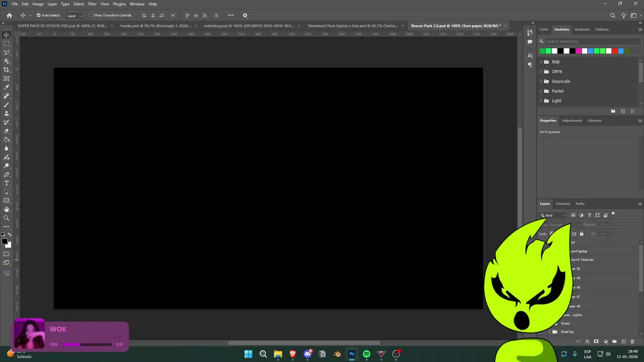644x362 pixels.
Task: Toggle shape layer filter
Action: point(598,215)
